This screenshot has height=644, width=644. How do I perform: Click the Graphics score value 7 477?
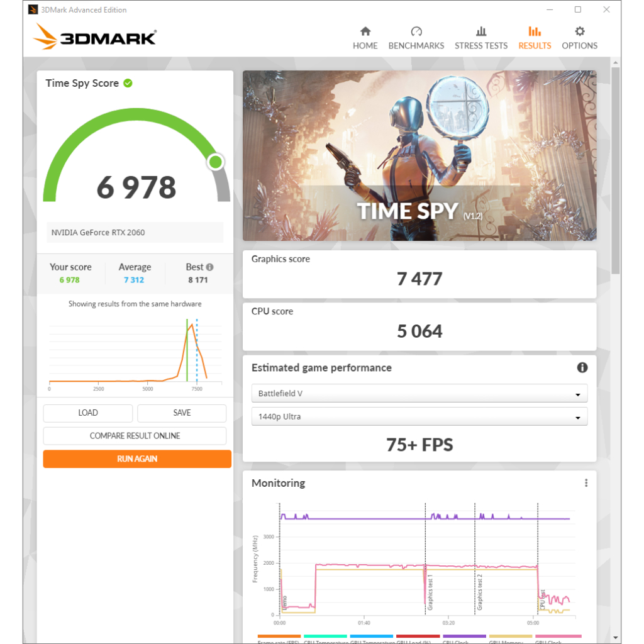[419, 279]
